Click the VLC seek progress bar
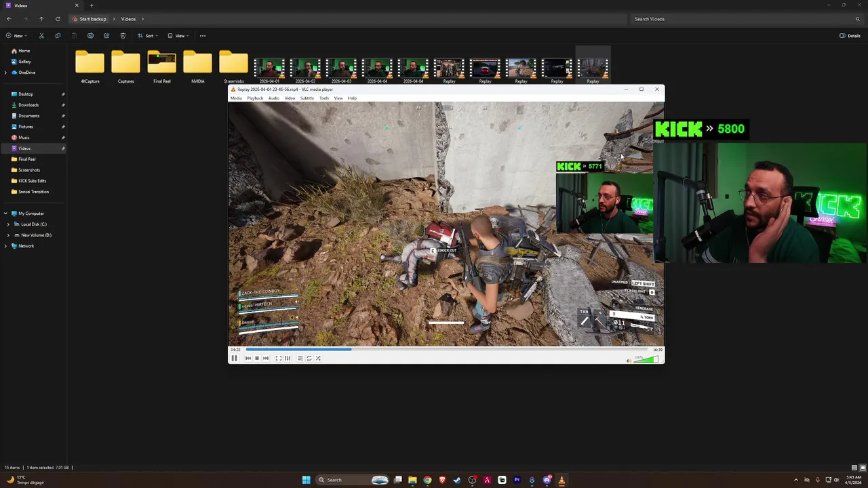Screen dimensions: 868x488 (x=446, y=350)
